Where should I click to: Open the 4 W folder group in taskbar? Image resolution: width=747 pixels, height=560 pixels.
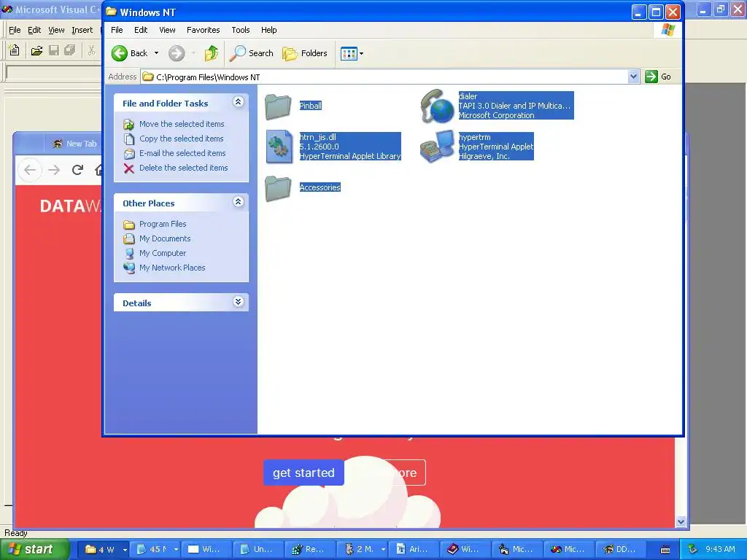105,550
